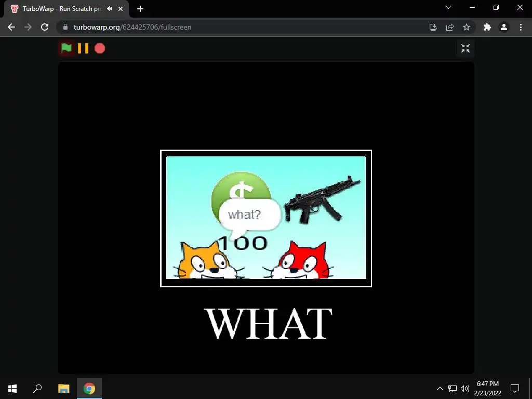Go back to the previous page

coord(11,27)
